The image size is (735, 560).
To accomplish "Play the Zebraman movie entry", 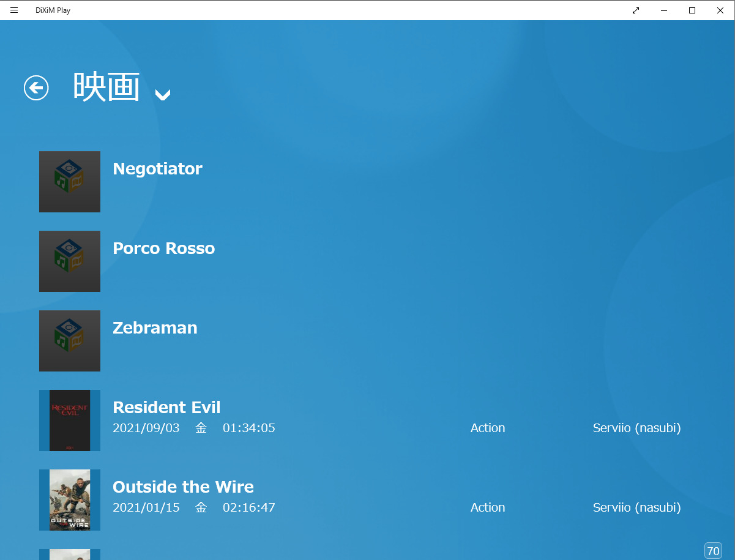I will click(x=155, y=328).
